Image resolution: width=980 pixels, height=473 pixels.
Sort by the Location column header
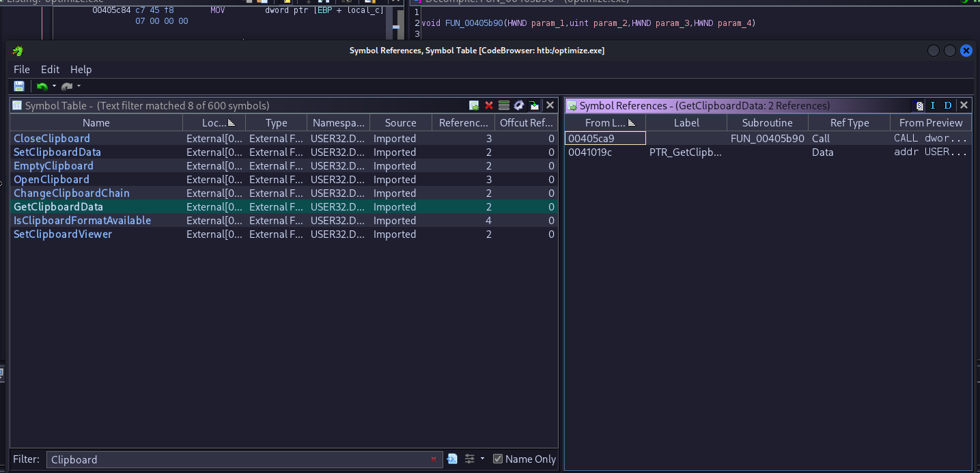[214, 123]
